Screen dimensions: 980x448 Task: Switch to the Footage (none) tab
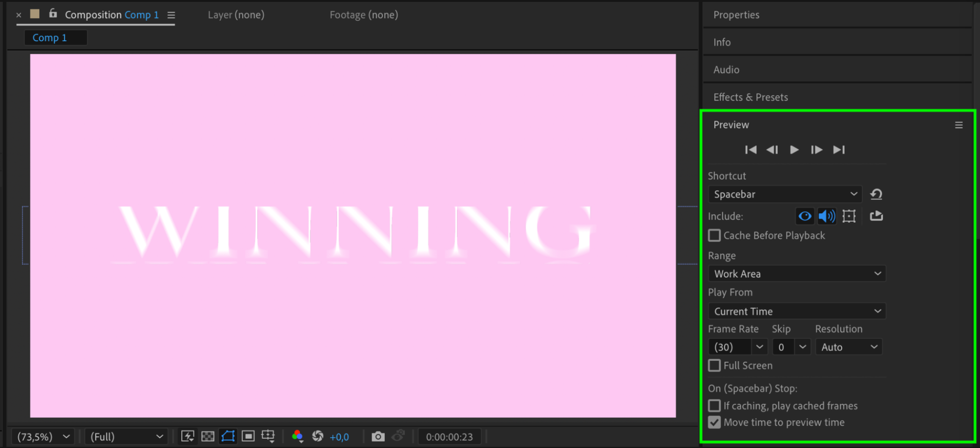(364, 15)
